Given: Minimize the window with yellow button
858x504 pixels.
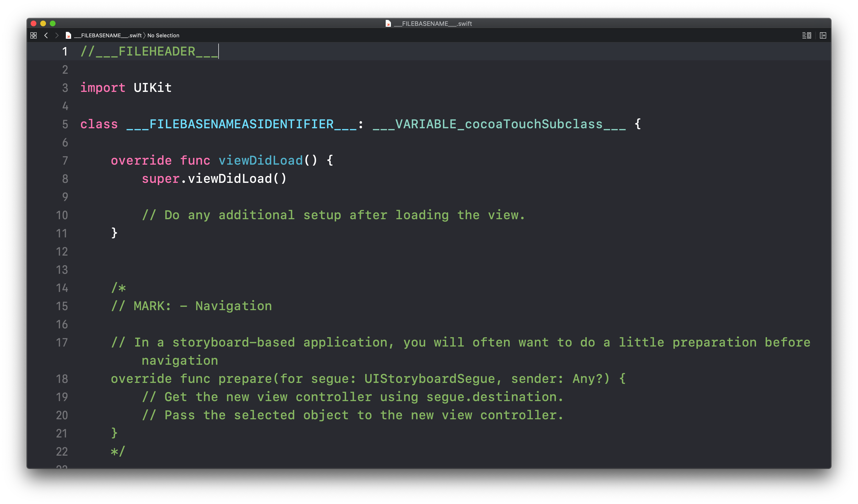Looking at the screenshot, I should pyautogui.click(x=43, y=23).
